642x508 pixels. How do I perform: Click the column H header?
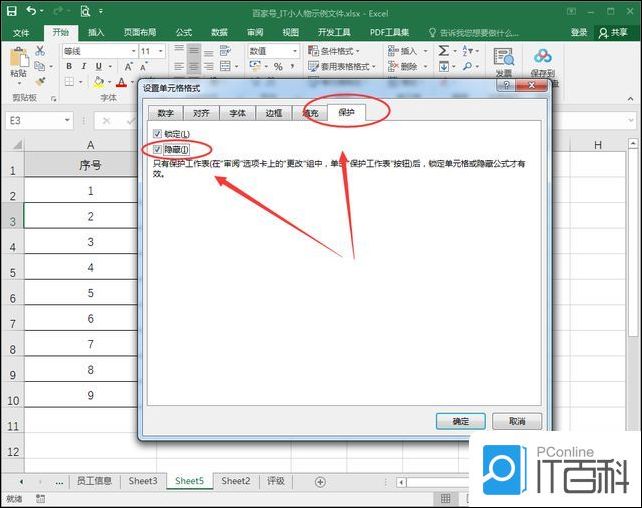598,144
